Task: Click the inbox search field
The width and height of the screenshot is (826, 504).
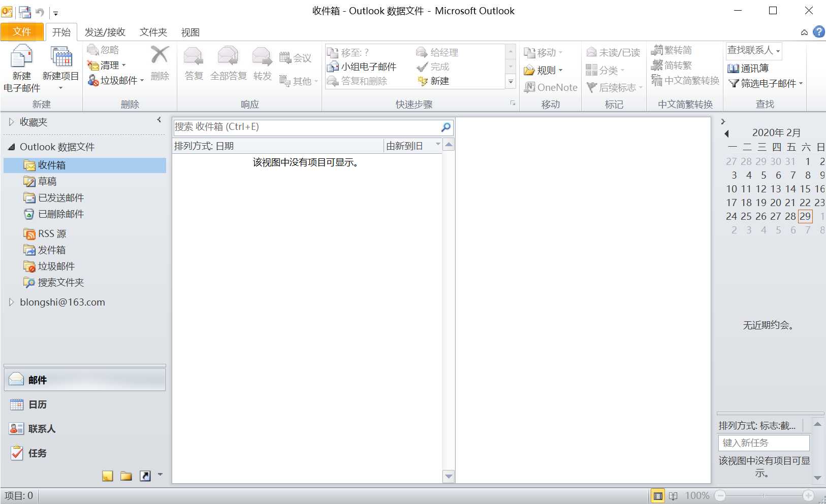Action: coord(306,127)
